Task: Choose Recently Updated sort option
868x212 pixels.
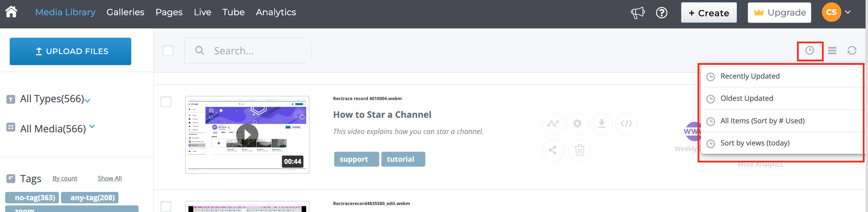Action: [750, 76]
